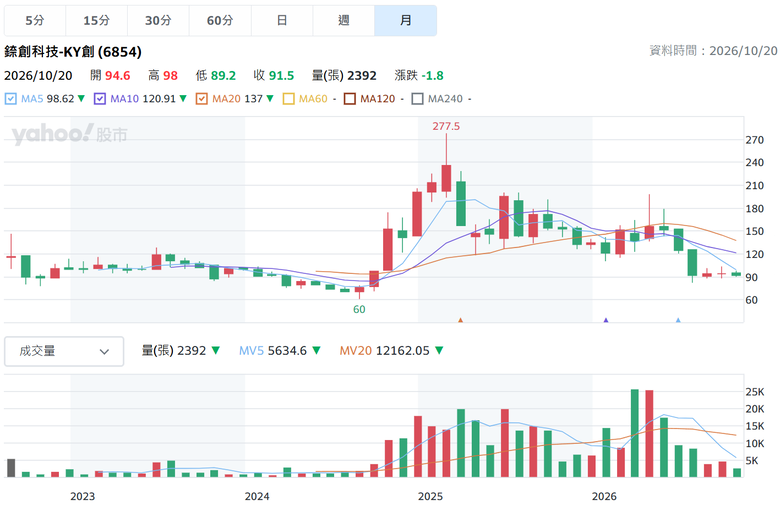The image size is (780, 517).
Task: Click the 25K volume axis label
Action: pos(755,392)
